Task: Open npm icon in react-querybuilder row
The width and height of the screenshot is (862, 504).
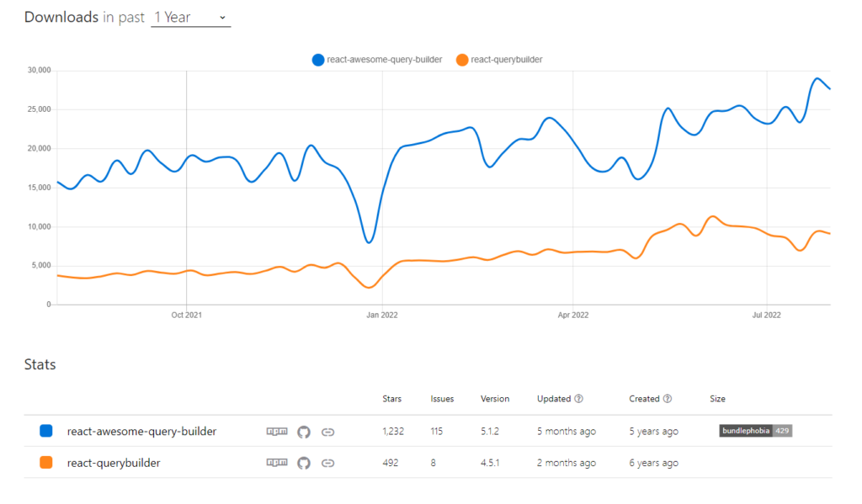Action: tap(276, 463)
